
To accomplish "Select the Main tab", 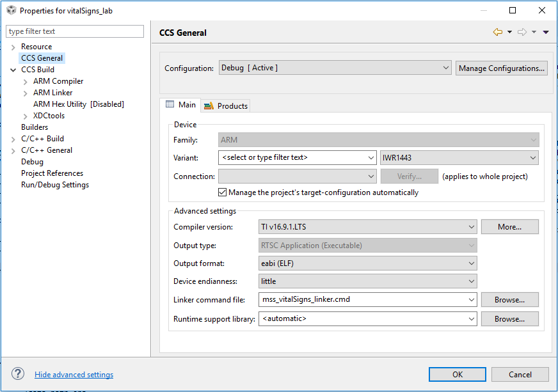I will coord(180,105).
